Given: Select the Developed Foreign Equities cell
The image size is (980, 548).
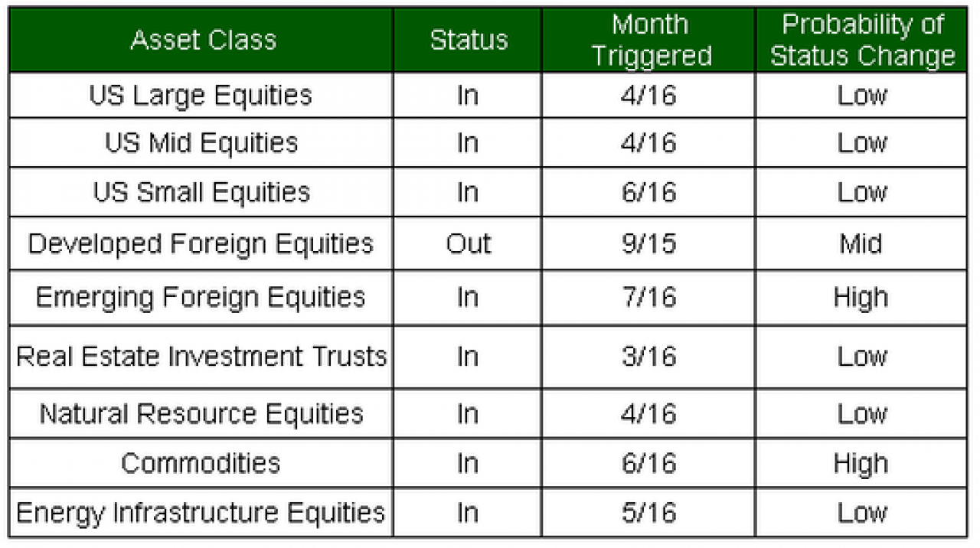Looking at the screenshot, I should coord(202,243).
